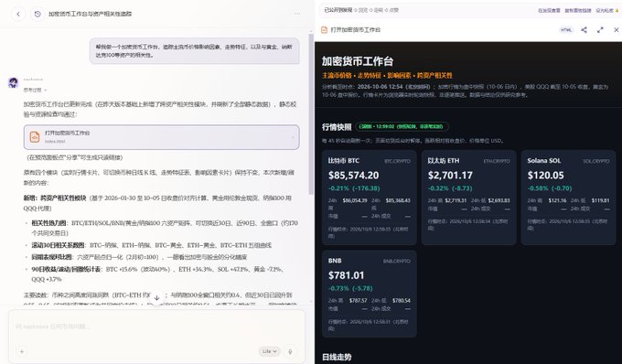This screenshot has width=622, height=364.
Task: Close the preview panel with X icon
Action: click(x=616, y=30)
